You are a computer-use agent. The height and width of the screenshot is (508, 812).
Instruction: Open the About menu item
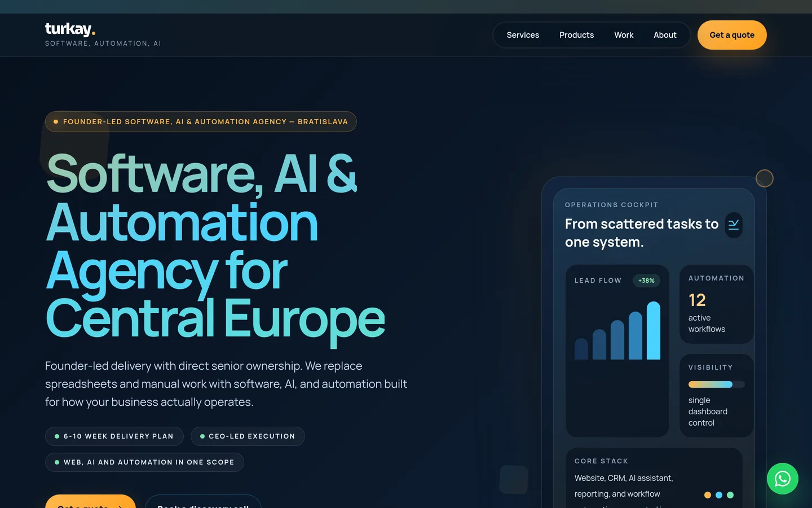point(665,35)
